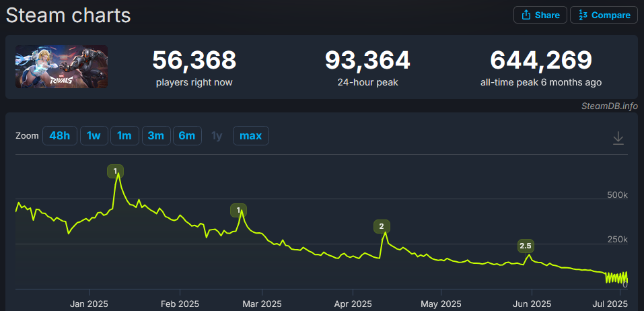Click the 56,368 players right now figure
This screenshot has height=311, width=644.
(x=194, y=61)
